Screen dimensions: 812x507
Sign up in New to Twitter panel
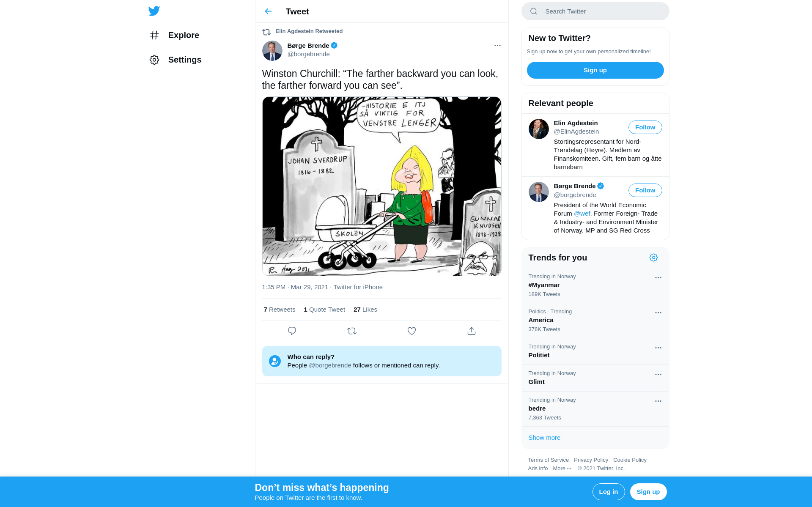click(x=595, y=70)
